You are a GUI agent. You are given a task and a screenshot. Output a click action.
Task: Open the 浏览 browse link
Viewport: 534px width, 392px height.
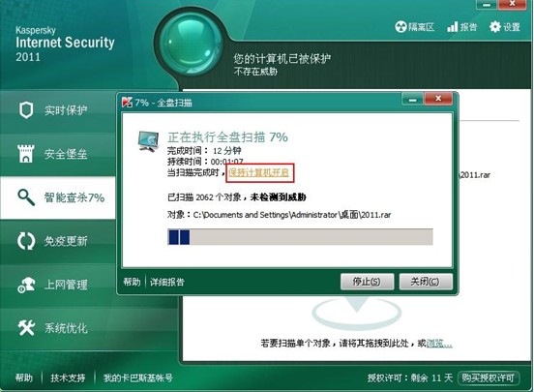(439, 343)
